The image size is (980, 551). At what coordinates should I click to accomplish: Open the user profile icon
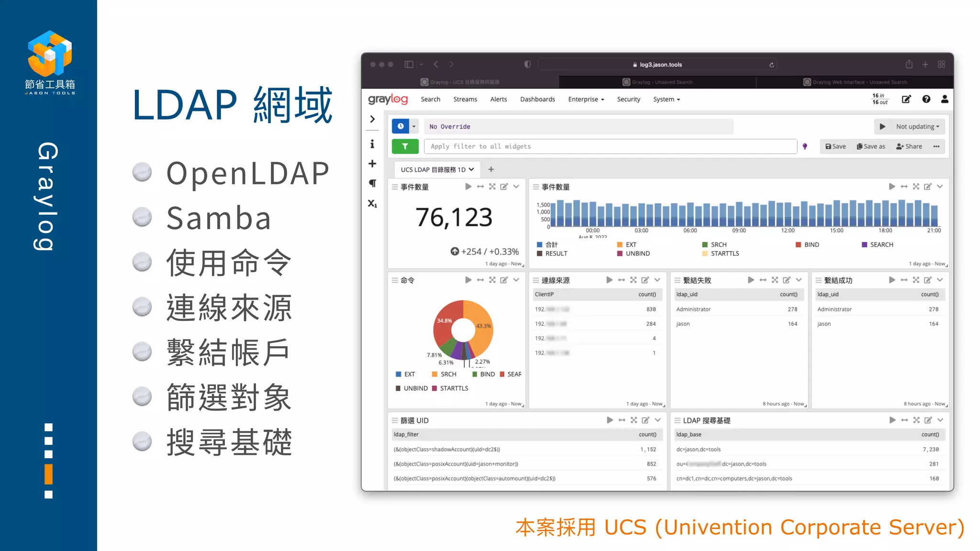945,99
